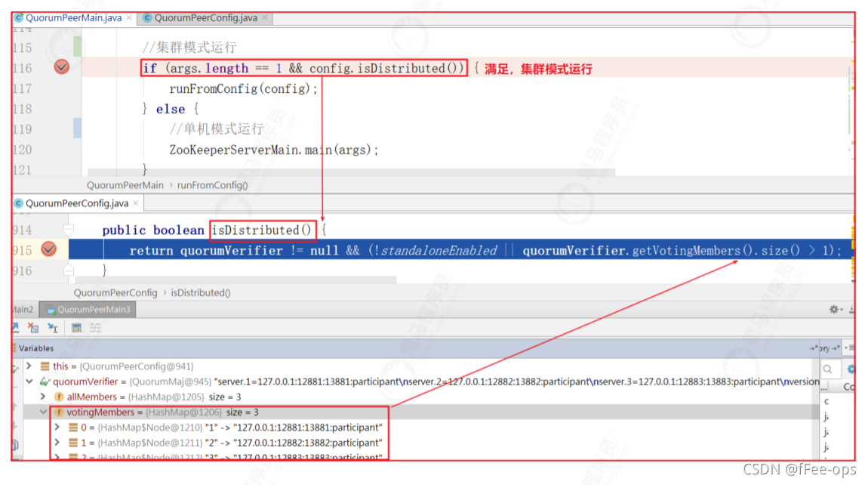Viewport: 868px width, 485px height.
Task: Click 'config.isDistributed()' on line 116
Action: tap(386, 68)
